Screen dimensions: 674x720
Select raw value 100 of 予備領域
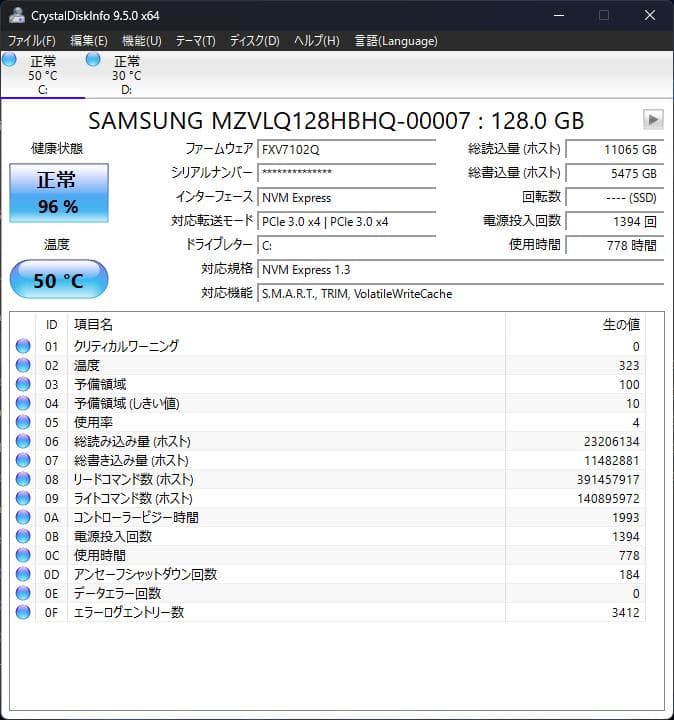[629, 385]
